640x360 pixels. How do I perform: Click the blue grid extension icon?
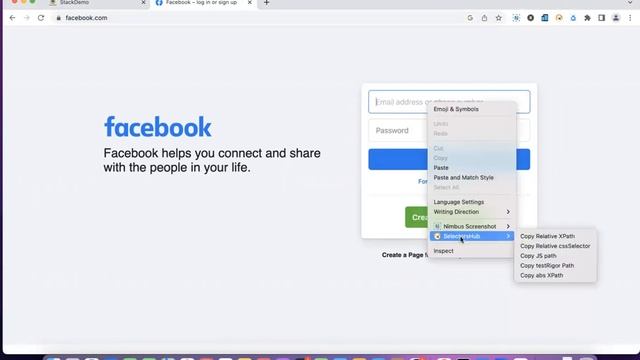[544, 18]
